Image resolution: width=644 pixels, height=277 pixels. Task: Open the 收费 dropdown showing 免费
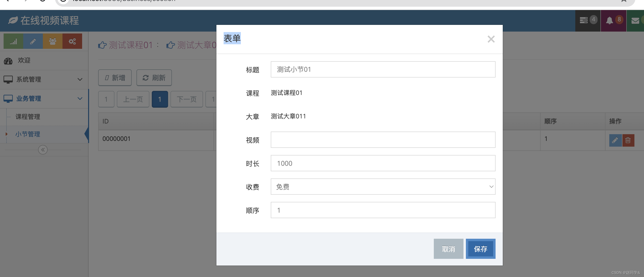[x=383, y=187]
